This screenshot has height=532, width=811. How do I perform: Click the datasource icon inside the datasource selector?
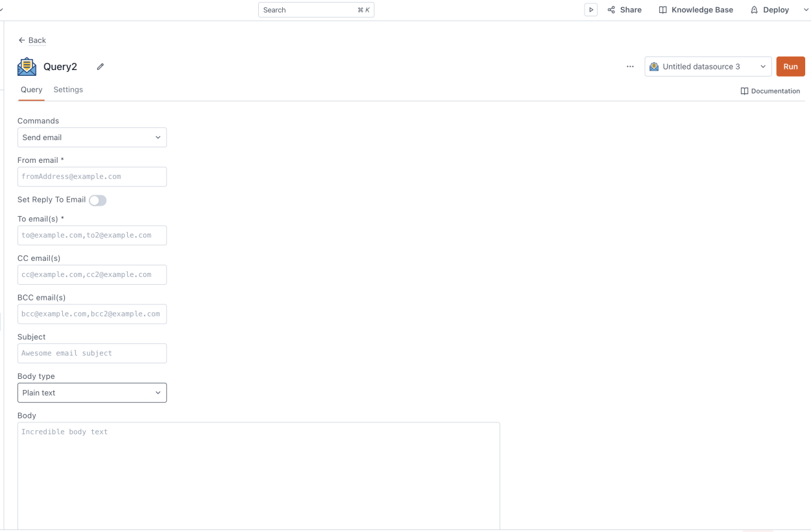pyautogui.click(x=655, y=66)
